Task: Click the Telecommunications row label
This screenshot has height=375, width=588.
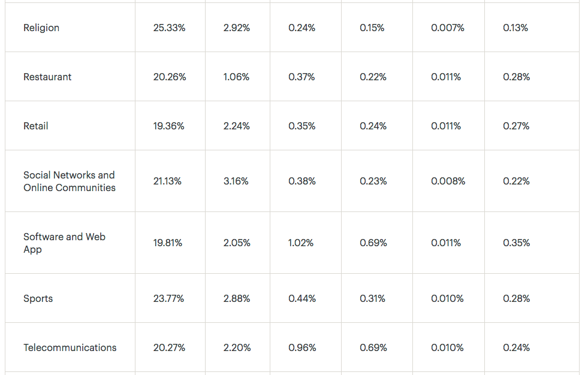Action: (70, 347)
